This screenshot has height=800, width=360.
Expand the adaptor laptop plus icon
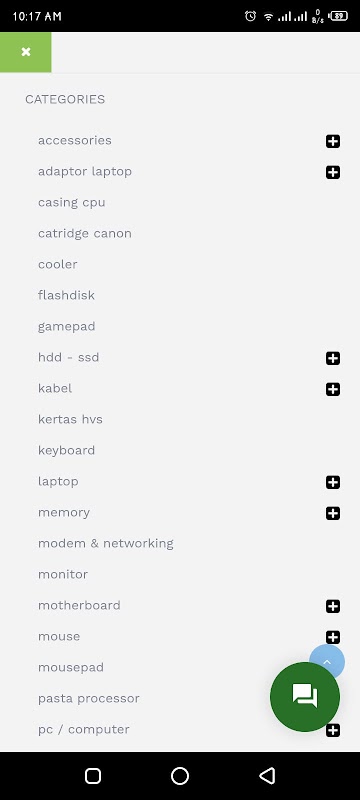(x=333, y=172)
